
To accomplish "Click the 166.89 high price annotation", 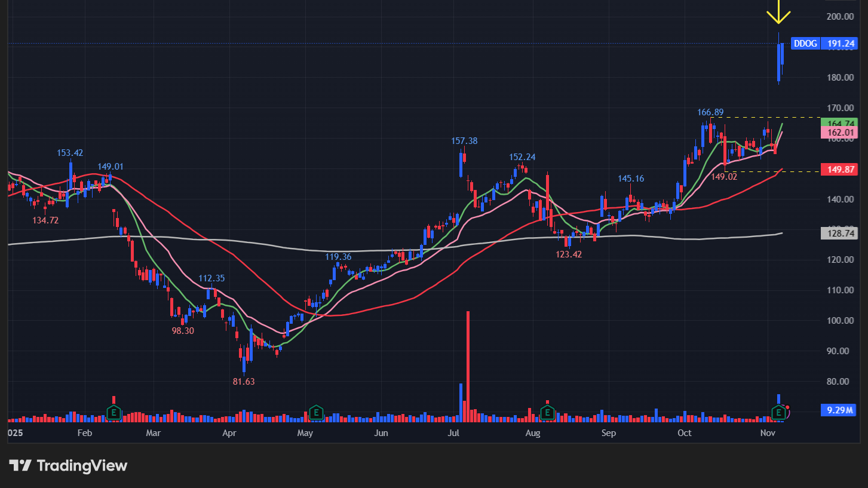I will point(710,112).
